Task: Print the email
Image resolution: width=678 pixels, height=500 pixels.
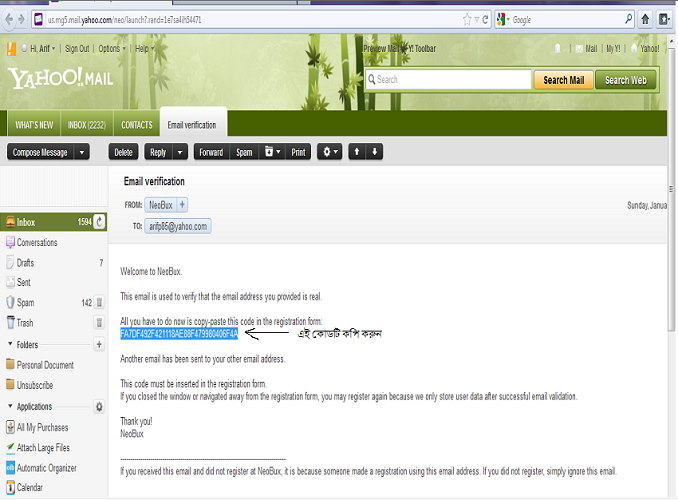Action: point(298,152)
